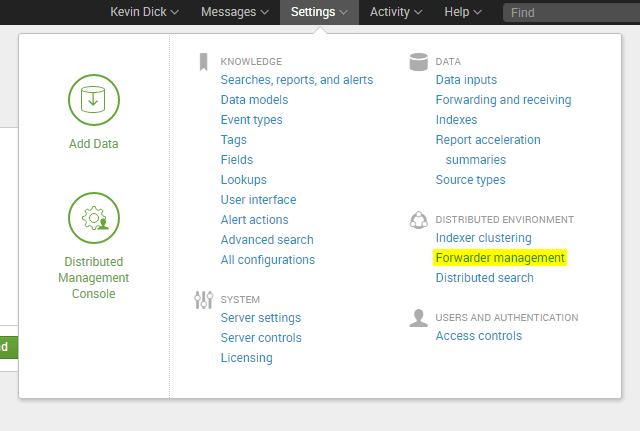
Task: Open the Messages dropdown menu
Action: coord(235,12)
